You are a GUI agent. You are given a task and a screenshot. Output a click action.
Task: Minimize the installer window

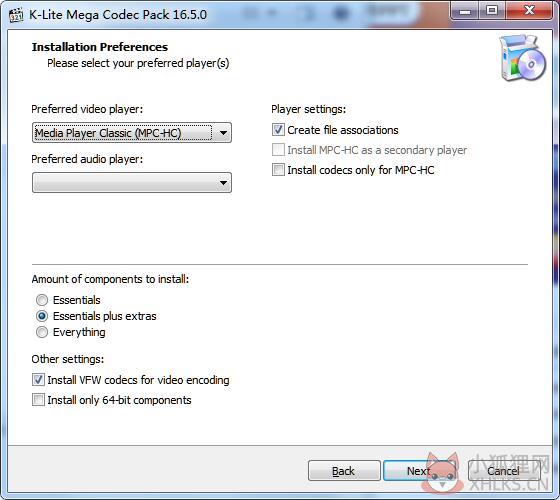coord(465,11)
